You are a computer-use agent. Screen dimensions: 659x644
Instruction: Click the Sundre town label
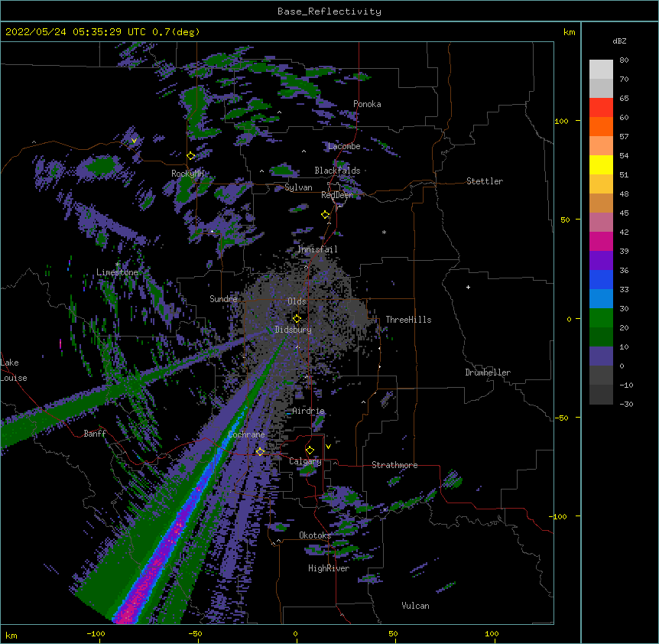[x=223, y=299]
